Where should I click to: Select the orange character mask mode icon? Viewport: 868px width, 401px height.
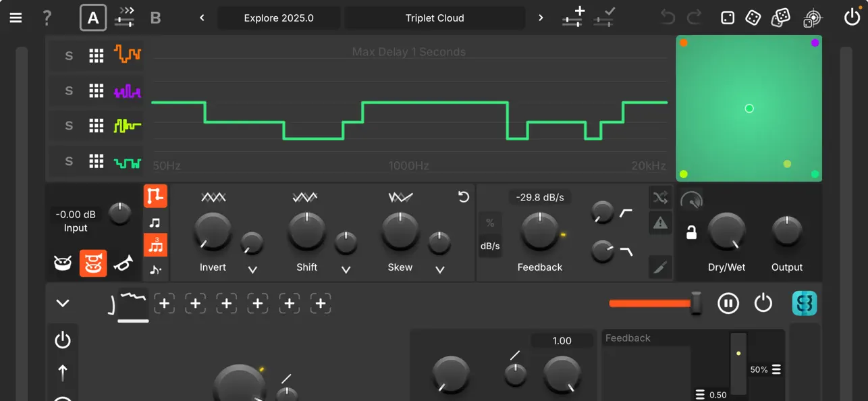click(93, 263)
